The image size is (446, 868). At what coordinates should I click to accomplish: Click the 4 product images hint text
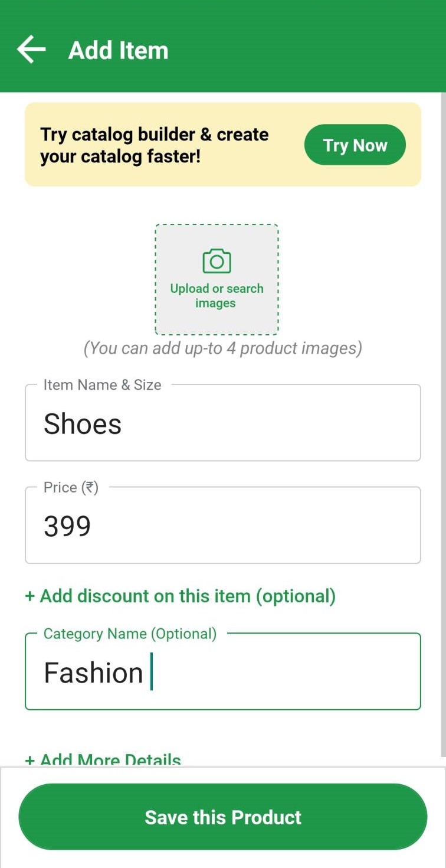[x=222, y=348]
